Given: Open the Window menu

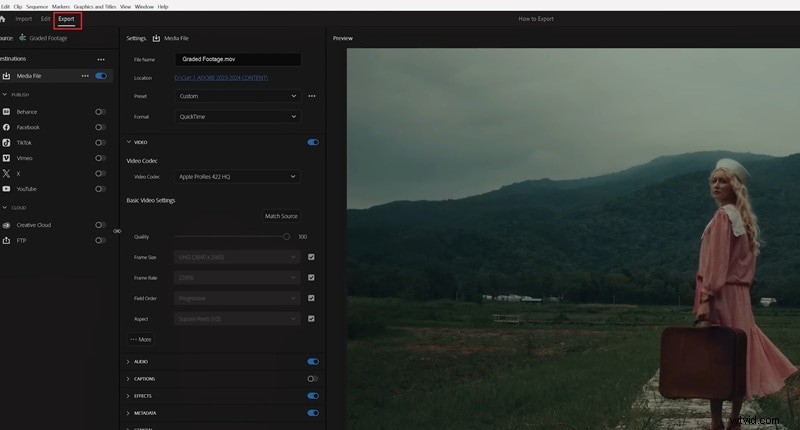Looking at the screenshot, I should tap(144, 7).
